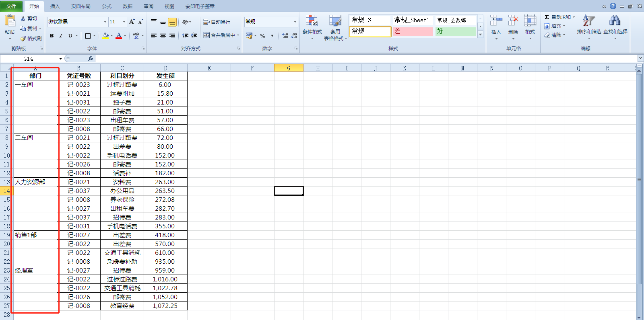The height and width of the screenshot is (320, 644).
Task: Switch to Page Layout (页面布局) tab
Action: tap(80, 6)
